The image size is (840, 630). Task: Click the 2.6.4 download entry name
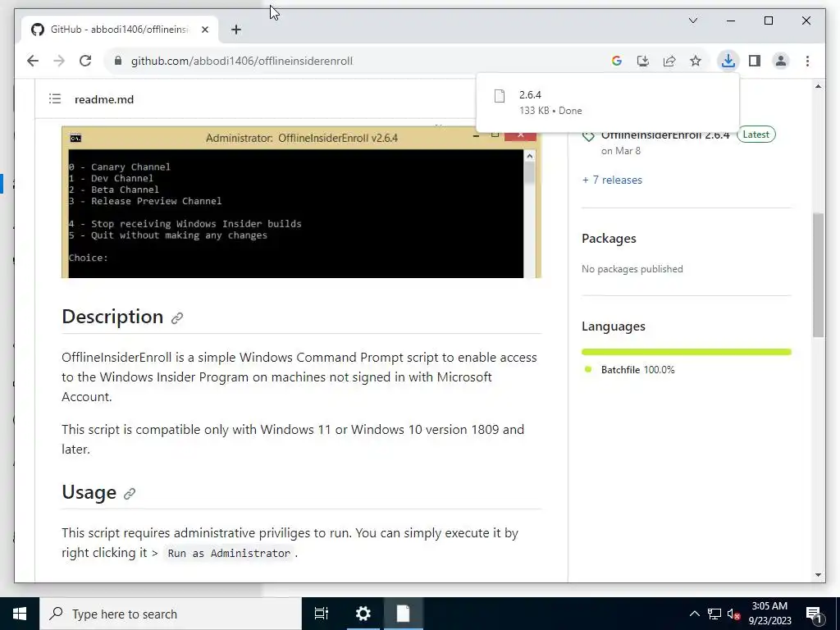(530, 95)
